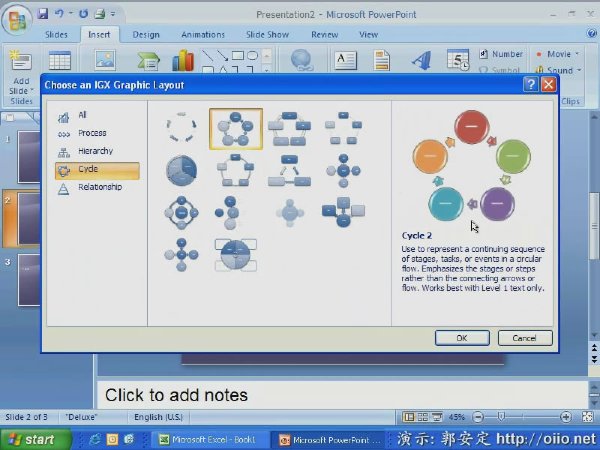The height and width of the screenshot is (450, 600).
Task: Save the presentation from quick access toolbar
Action: (x=43, y=14)
